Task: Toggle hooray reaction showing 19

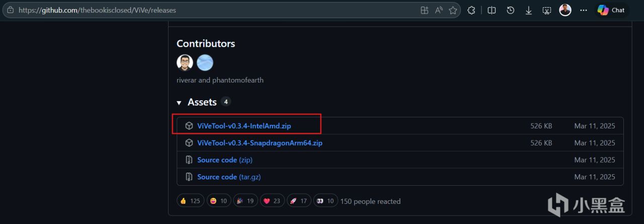Action: pyautogui.click(x=246, y=201)
